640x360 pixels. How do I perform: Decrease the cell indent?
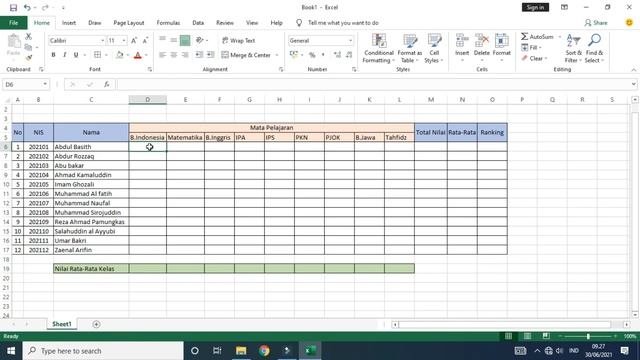pos(199,55)
